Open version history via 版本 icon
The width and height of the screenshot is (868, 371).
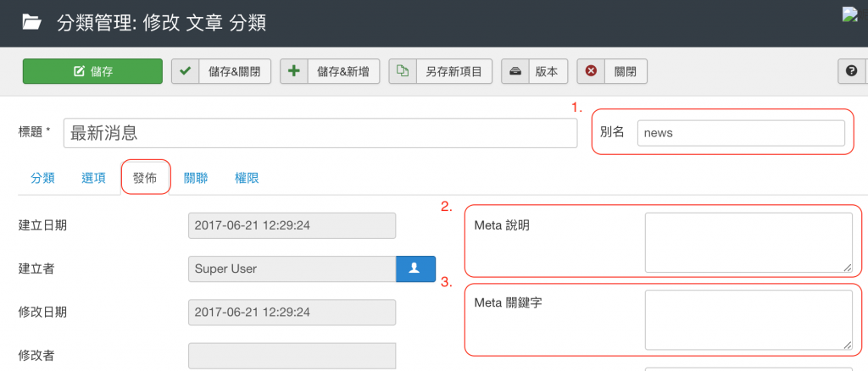(515, 72)
